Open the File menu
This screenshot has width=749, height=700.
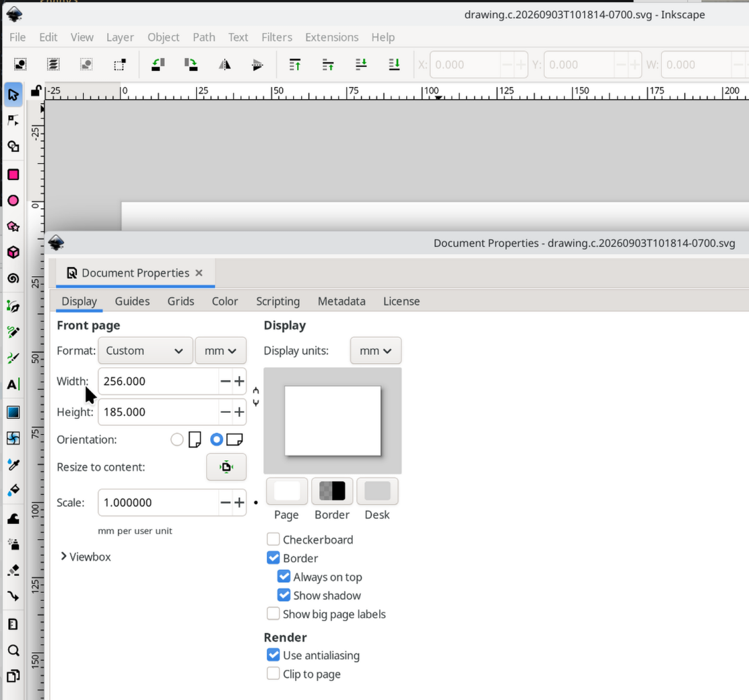point(18,37)
